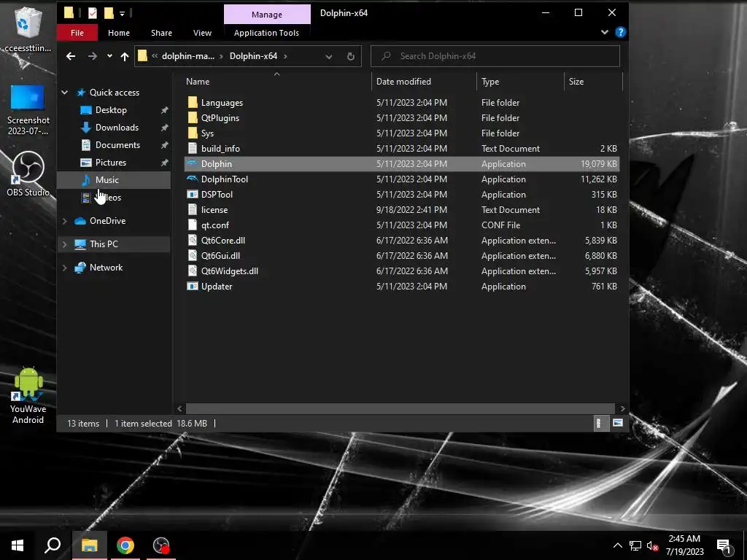Screen dimensions: 747x560
Task: Select the DSPTool application icon
Action: click(192, 194)
